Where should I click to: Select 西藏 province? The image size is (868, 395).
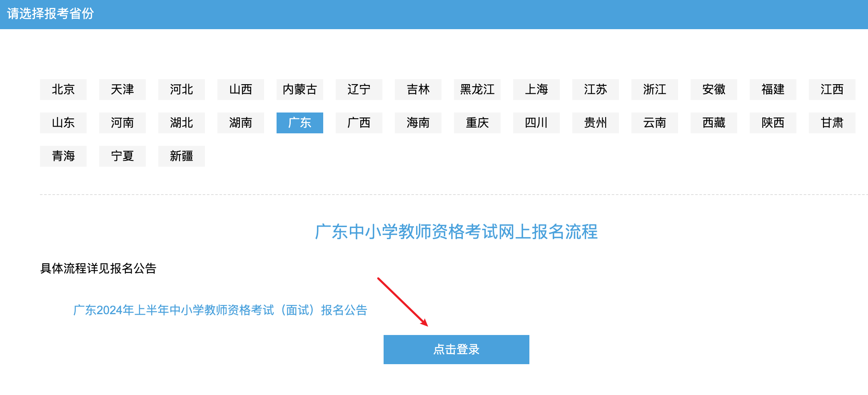(x=714, y=123)
